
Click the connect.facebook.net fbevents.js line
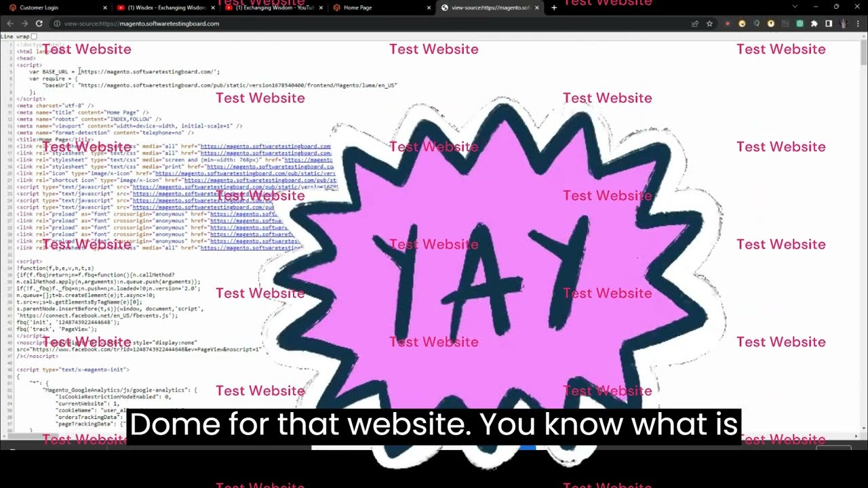point(97,316)
